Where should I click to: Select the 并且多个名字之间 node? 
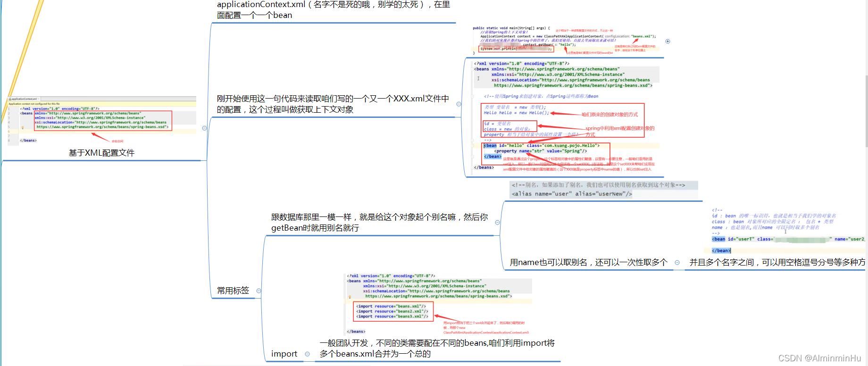(777, 263)
